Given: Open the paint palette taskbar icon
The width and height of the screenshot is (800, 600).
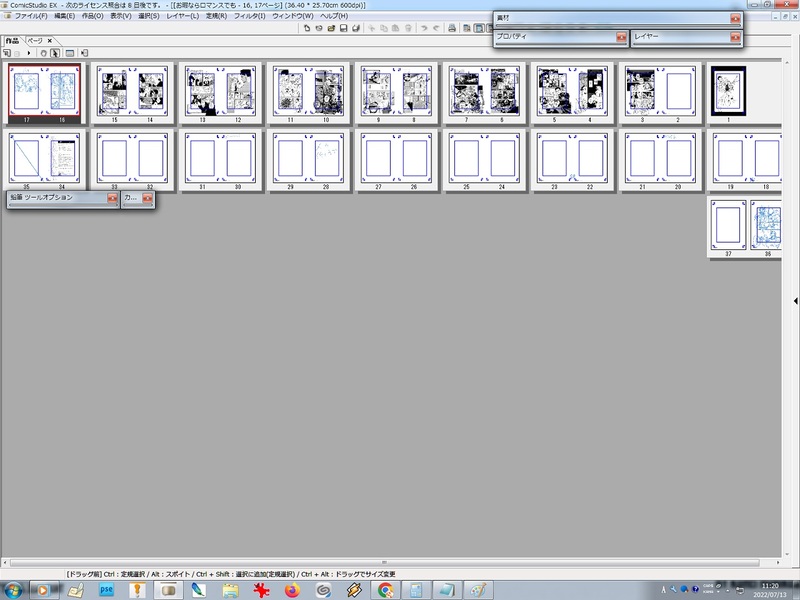Looking at the screenshot, I should click(478, 591).
